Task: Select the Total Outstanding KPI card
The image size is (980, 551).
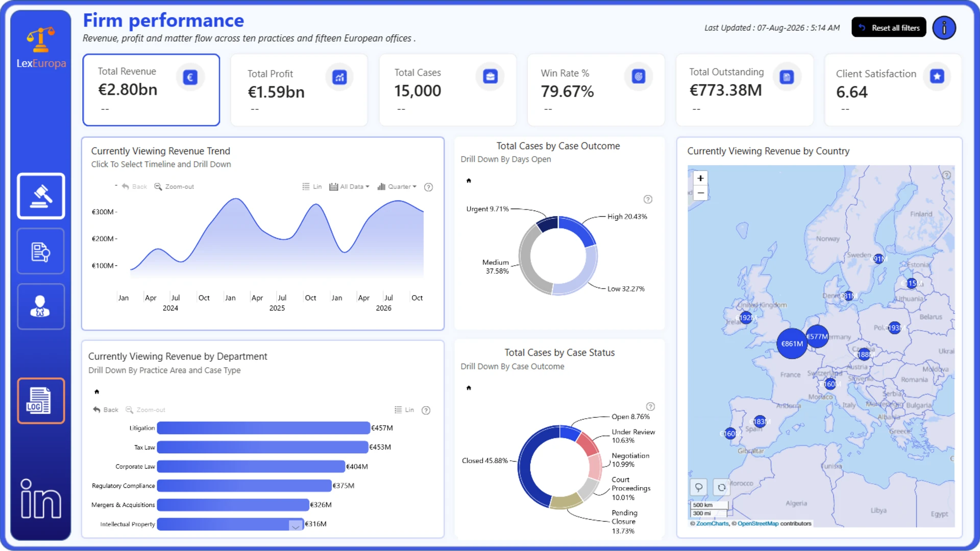Action: click(745, 90)
